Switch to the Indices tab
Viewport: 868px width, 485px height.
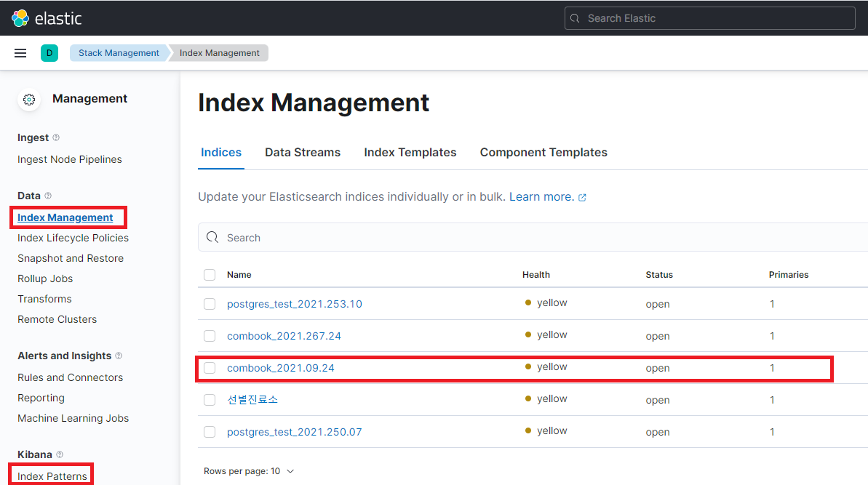(x=221, y=153)
